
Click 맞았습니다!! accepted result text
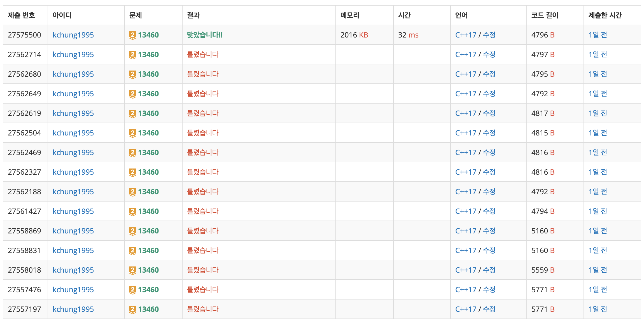click(x=205, y=35)
